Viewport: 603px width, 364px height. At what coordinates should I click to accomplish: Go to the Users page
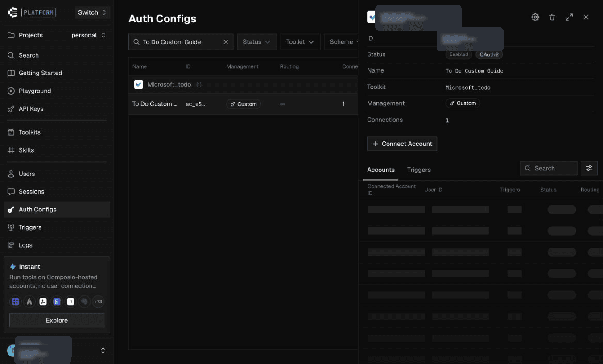point(57,174)
